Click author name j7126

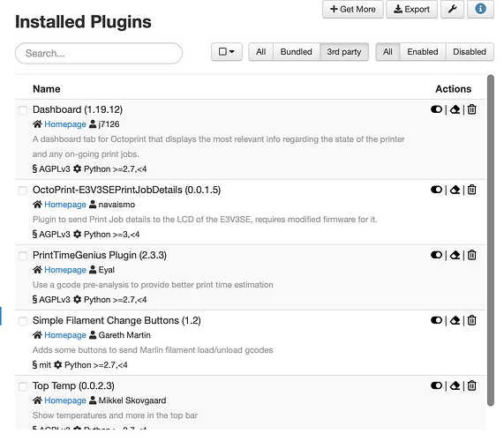pos(109,124)
